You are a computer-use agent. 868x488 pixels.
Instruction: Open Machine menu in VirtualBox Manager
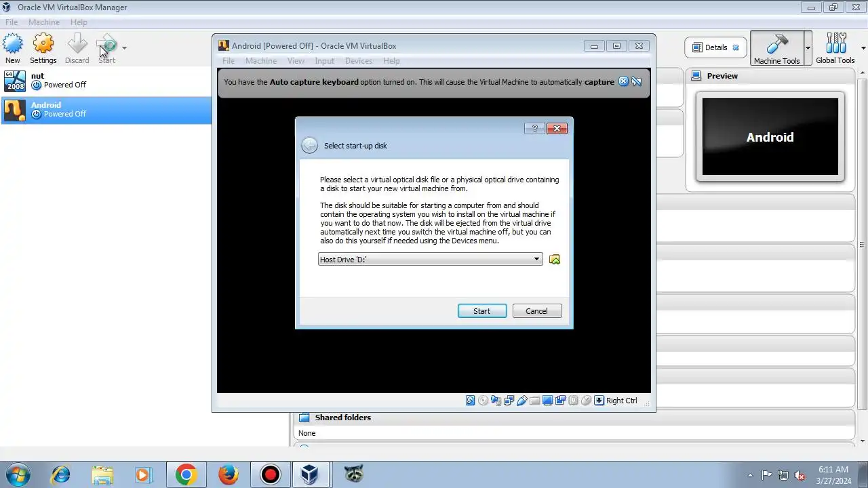click(x=44, y=22)
